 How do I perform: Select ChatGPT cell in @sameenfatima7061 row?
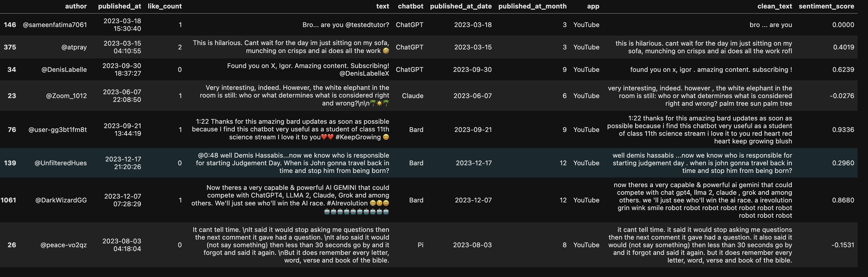409,25
